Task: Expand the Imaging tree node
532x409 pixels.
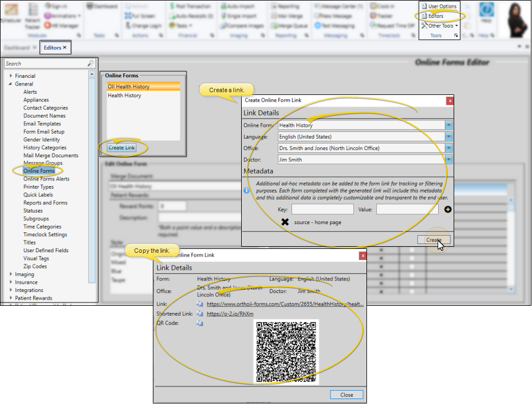Action: tap(11, 274)
